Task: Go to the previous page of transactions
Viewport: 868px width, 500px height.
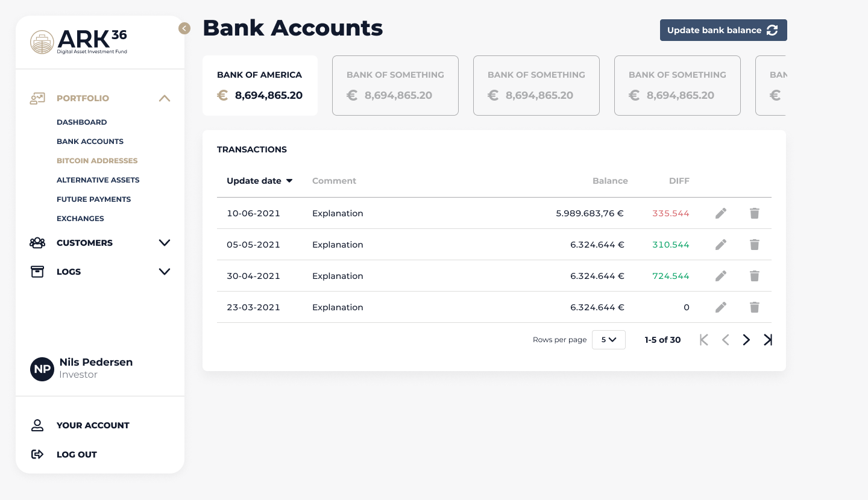Action: point(726,340)
